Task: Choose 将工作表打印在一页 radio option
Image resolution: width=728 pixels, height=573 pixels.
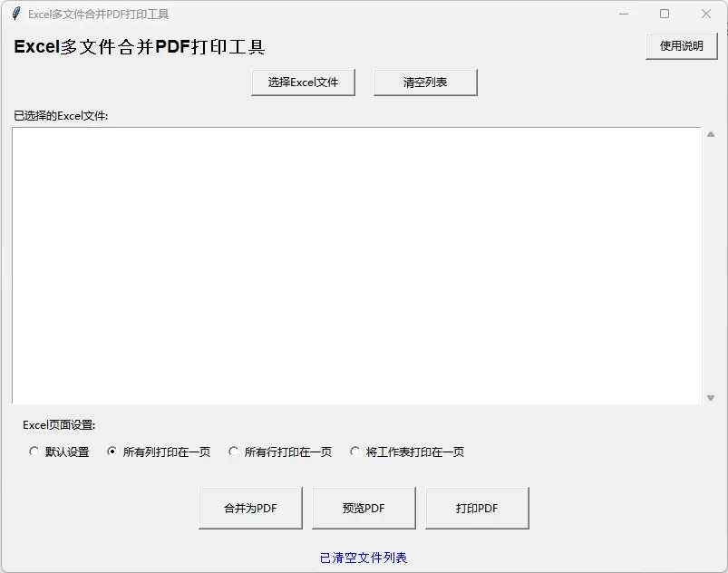Action: 407,452
